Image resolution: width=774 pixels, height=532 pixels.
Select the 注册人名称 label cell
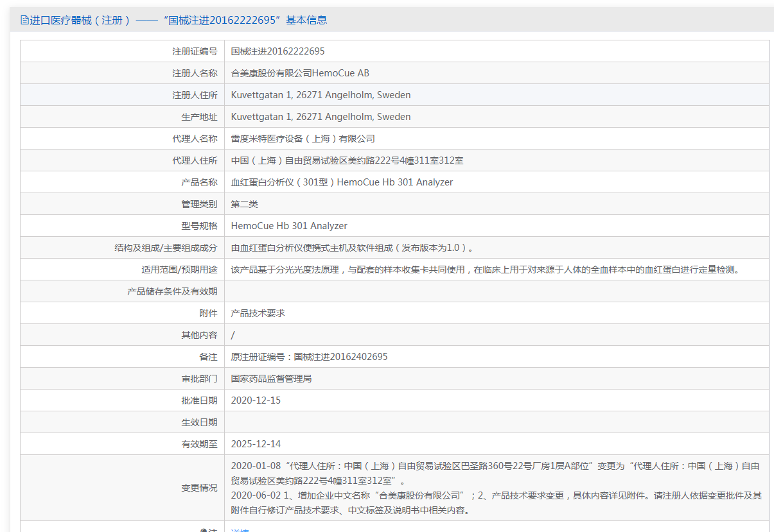click(122, 73)
